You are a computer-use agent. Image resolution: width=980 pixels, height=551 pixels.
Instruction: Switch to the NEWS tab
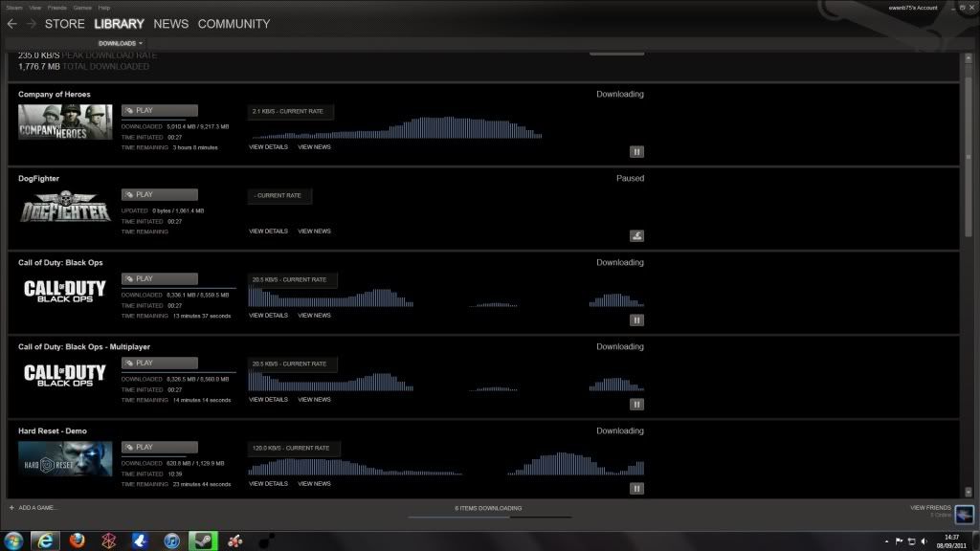pos(170,24)
